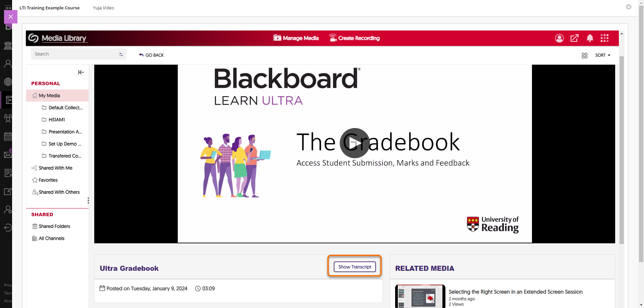This screenshot has width=644, height=308.
Task: Open Manage Media menu
Action: point(296,38)
